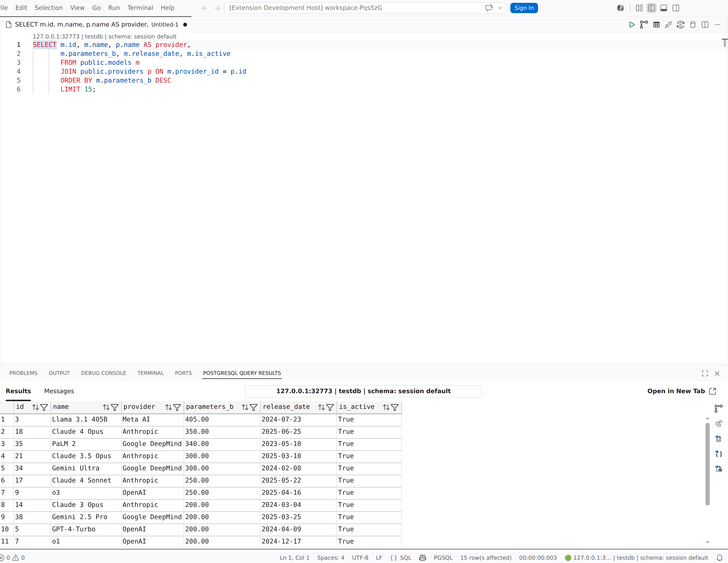Click the bubbles chart icon in results sidebar
Screen dimensions: 728x563
tap(719, 423)
